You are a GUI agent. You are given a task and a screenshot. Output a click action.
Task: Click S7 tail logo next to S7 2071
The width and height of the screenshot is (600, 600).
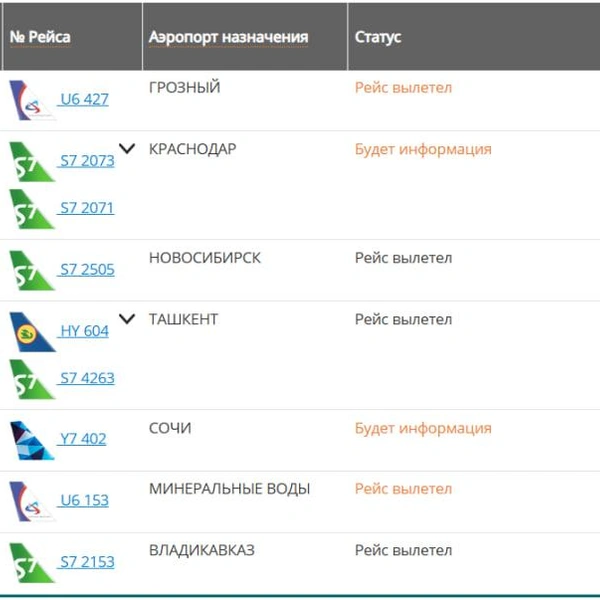click(32, 209)
